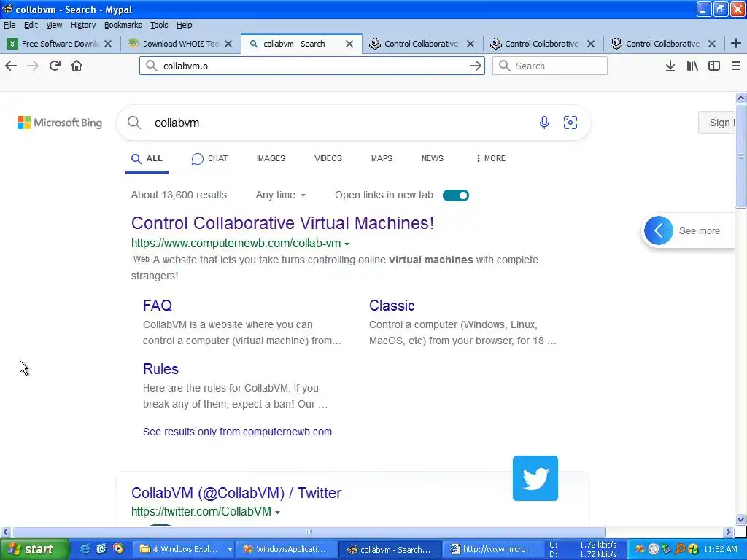This screenshot has height=560, width=747.
Task: Click Bing voice search microphone
Action: pyautogui.click(x=544, y=122)
